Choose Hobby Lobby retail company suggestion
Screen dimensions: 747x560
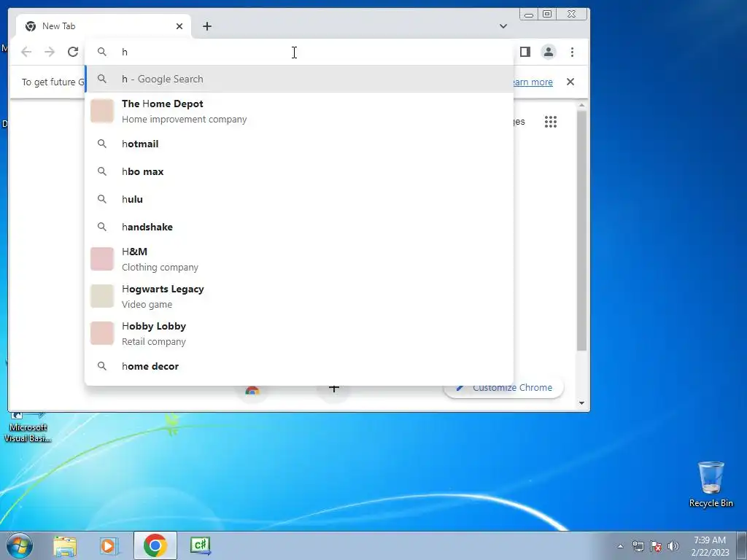[299, 333]
